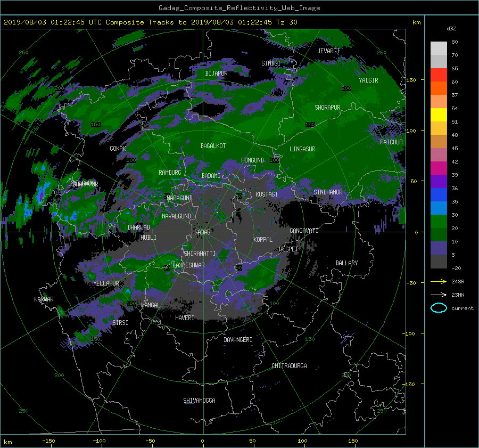Click the cyan current-position ellipse icon
The height and width of the screenshot is (448, 479).
[439, 308]
